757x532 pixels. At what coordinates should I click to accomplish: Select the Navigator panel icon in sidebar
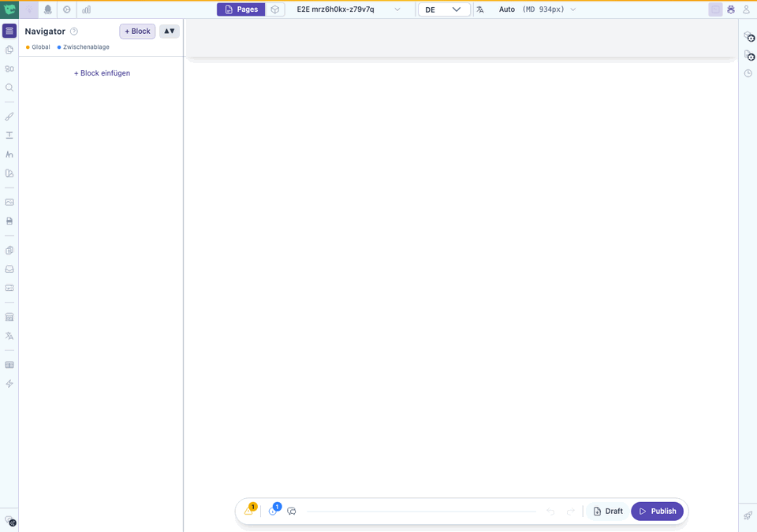(9, 31)
